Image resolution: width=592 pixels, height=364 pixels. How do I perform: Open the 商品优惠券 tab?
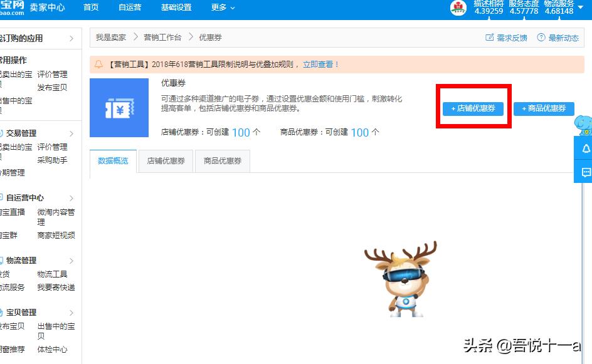(223, 160)
